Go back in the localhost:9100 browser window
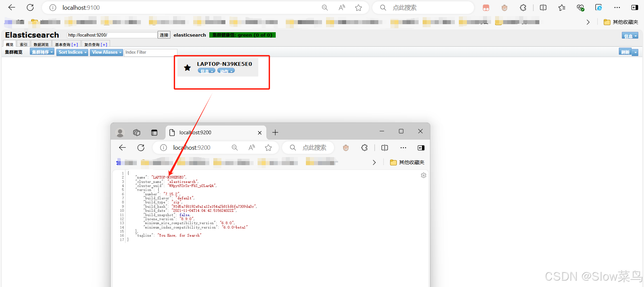The width and height of the screenshot is (644, 287). pyautogui.click(x=12, y=7)
